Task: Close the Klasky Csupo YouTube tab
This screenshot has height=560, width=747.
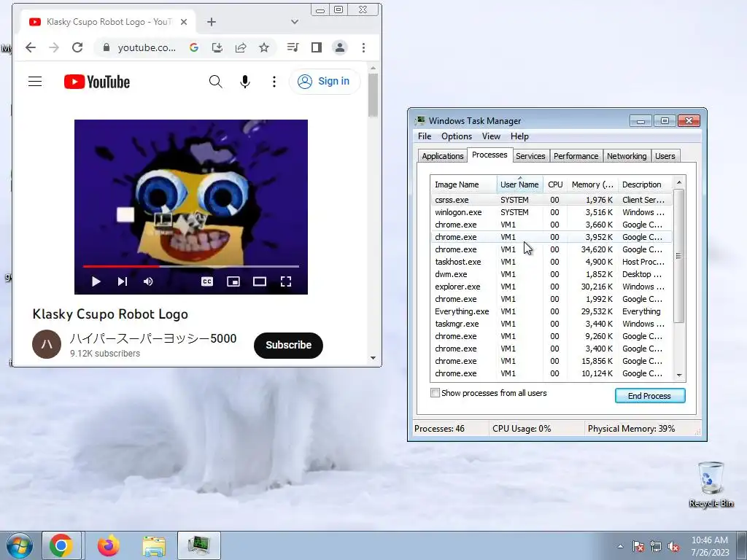Action: pos(184,22)
